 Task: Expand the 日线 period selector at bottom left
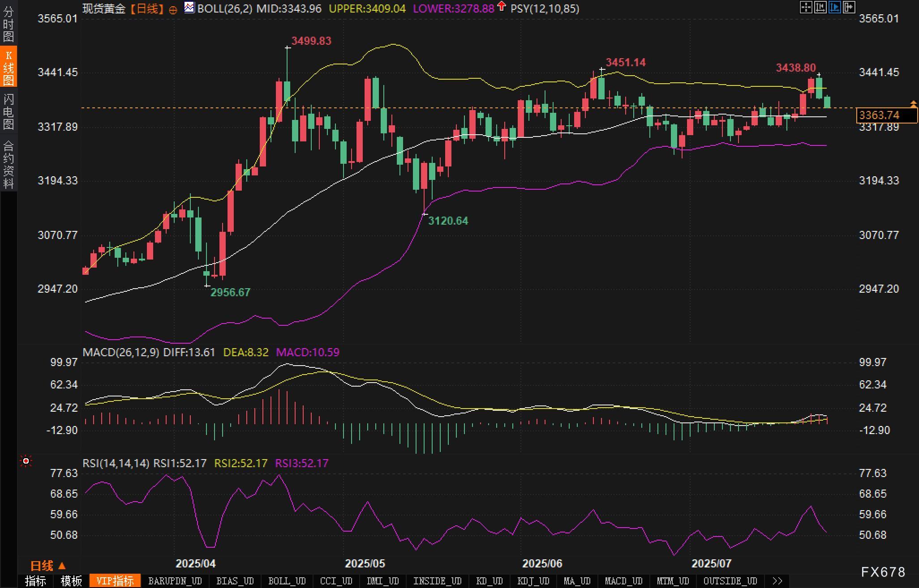point(48,566)
